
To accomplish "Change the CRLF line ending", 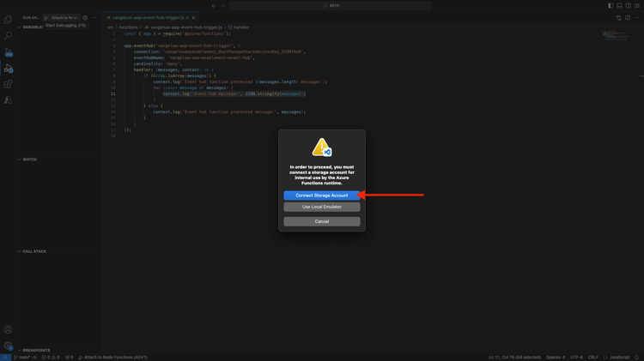I will point(592,358).
